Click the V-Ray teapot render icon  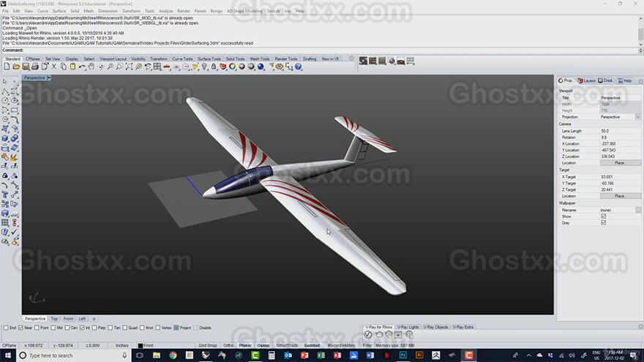378,335
